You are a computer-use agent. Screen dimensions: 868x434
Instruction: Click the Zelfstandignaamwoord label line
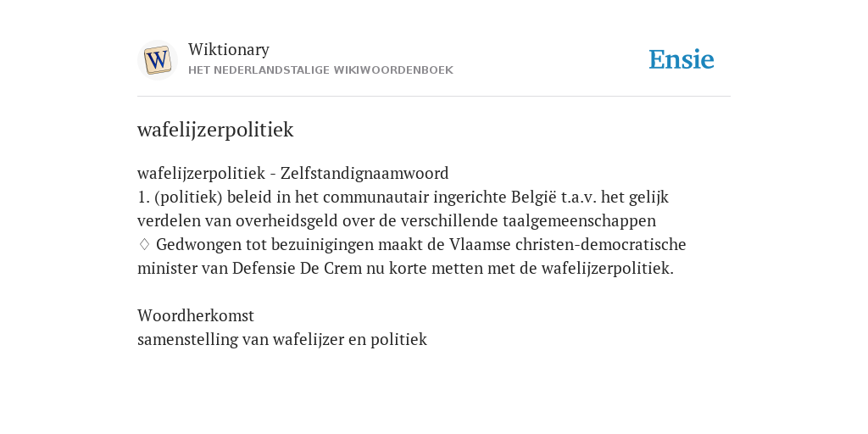(292, 173)
